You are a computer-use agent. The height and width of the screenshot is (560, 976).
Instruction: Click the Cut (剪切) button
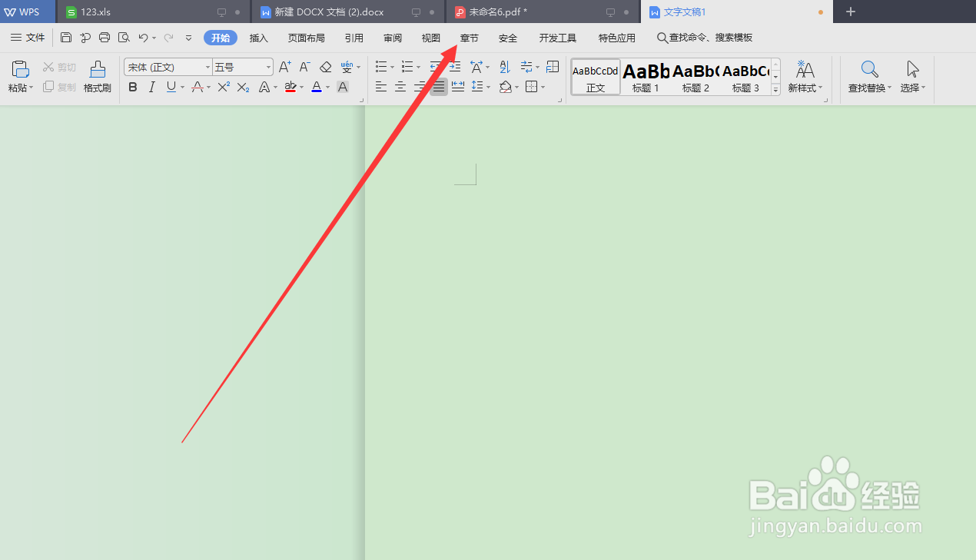click(x=60, y=68)
